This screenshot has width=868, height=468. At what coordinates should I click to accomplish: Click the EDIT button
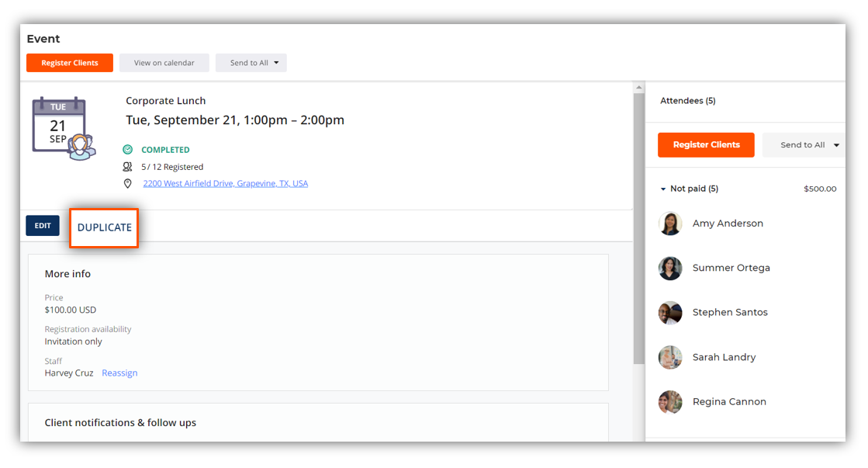(x=43, y=225)
